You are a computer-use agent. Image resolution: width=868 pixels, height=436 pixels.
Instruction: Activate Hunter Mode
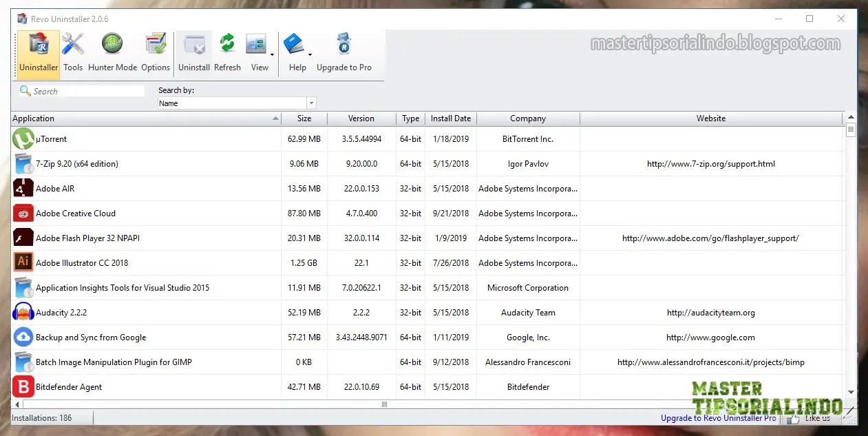(x=112, y=53)
